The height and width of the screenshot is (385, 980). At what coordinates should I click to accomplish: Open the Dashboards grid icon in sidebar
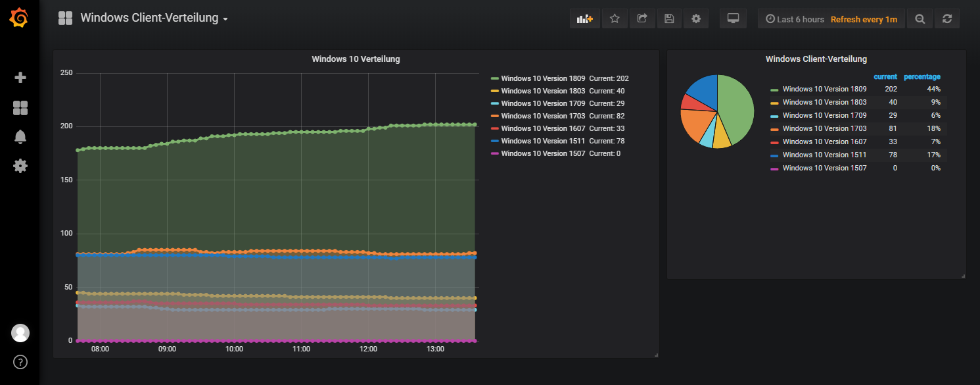pyautogui.click(x=20, y=108)
